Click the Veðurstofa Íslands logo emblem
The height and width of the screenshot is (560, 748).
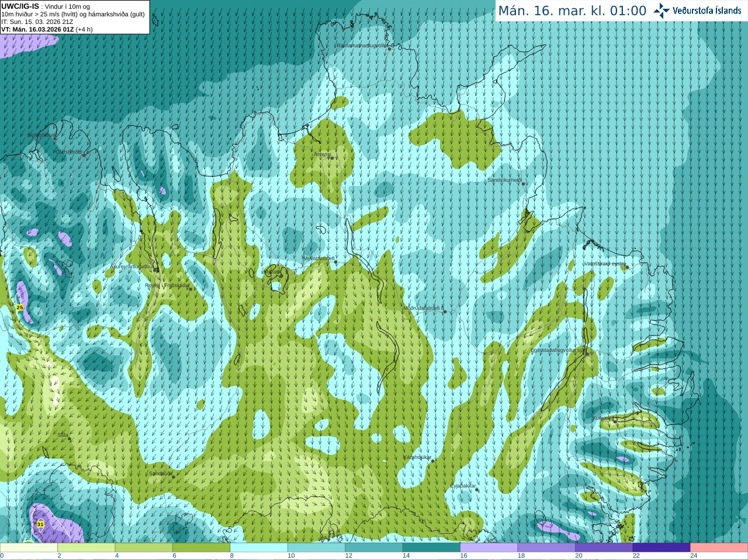(662, 10)
